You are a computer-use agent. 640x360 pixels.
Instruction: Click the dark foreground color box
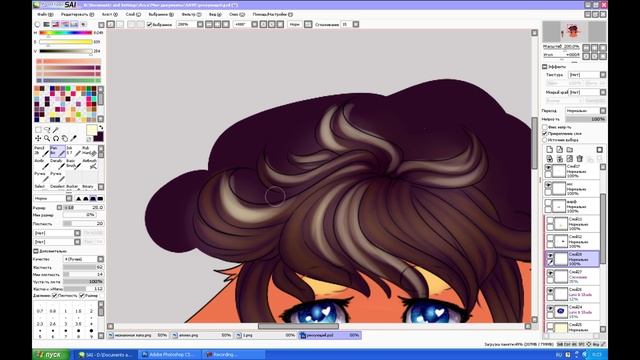click(98, 137)
